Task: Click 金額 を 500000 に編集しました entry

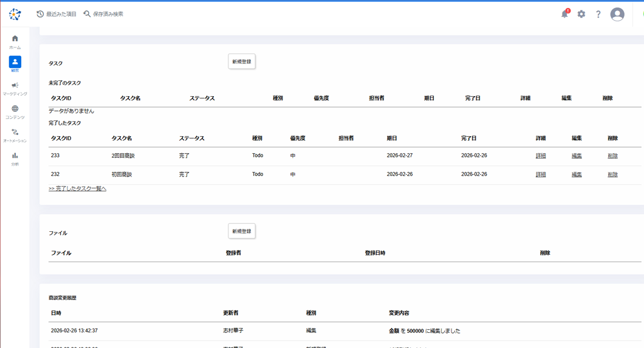Action: pos(424,331)
